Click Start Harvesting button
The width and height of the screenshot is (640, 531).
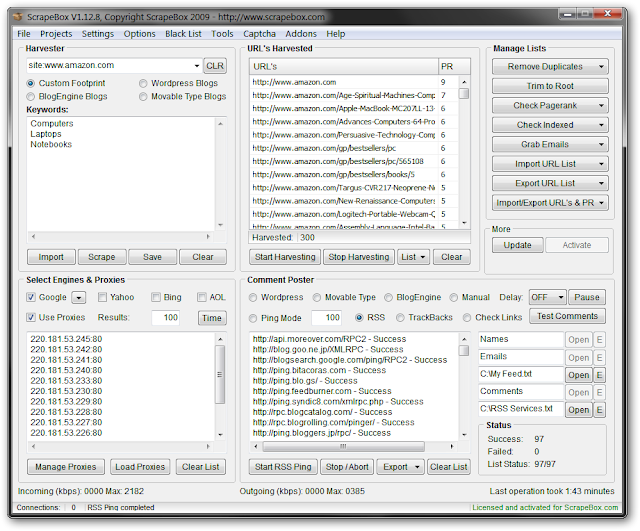pos(285,257)
